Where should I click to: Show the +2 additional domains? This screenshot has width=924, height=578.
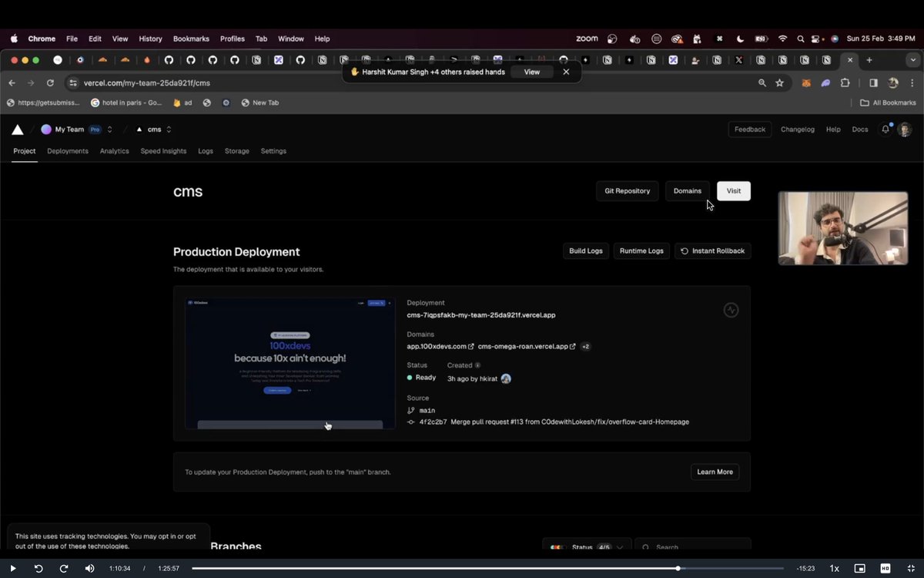point(585,347)
